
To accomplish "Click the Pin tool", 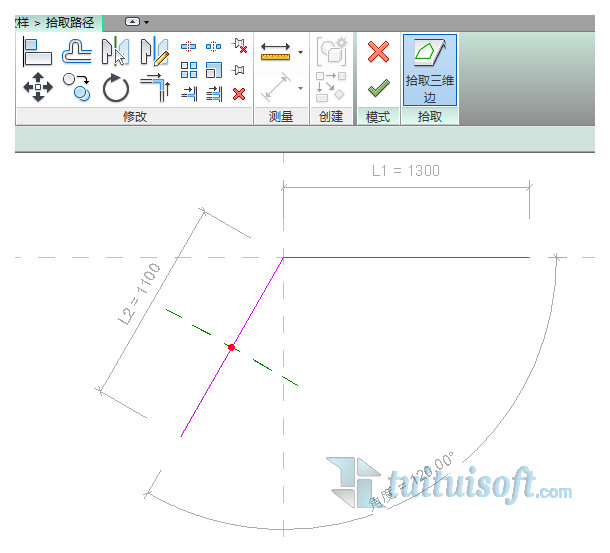I will pos(238,70).
